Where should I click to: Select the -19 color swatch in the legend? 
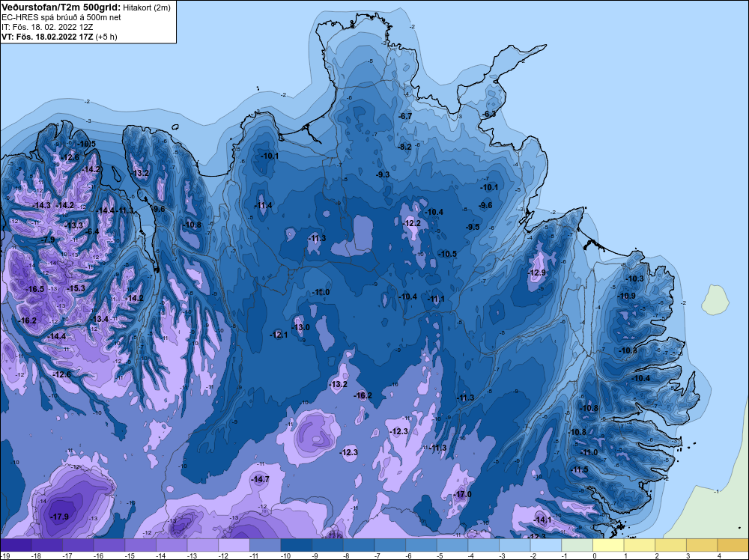tap(16, 545)
